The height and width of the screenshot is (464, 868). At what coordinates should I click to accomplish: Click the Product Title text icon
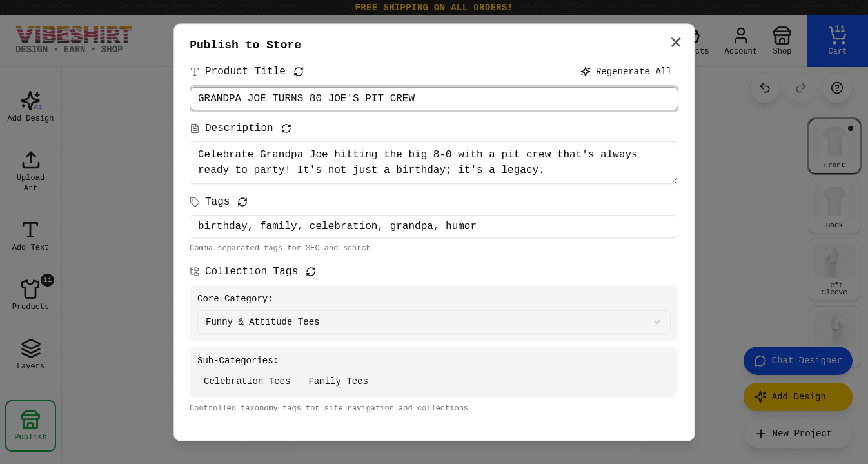coord(195,72)
